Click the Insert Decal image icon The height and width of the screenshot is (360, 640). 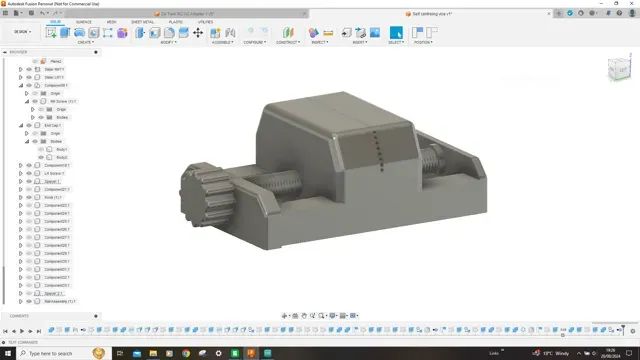pyautogui.click(x=375, y=33)
